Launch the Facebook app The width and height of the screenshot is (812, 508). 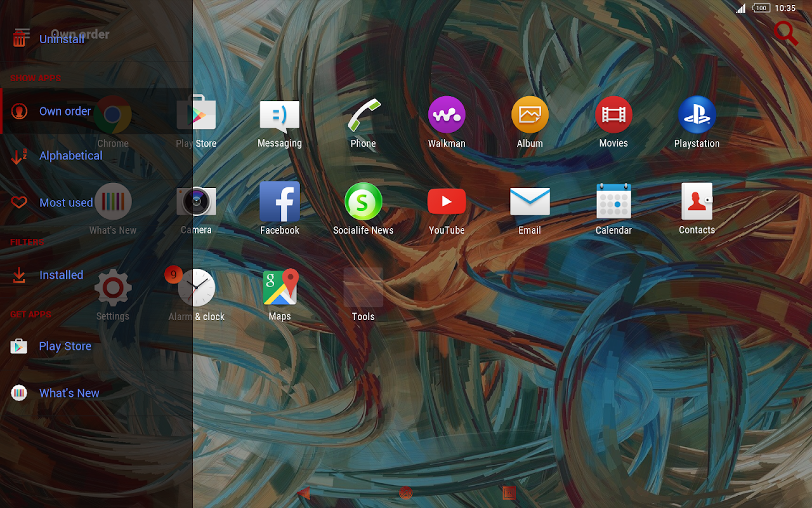tap(280, 210)
